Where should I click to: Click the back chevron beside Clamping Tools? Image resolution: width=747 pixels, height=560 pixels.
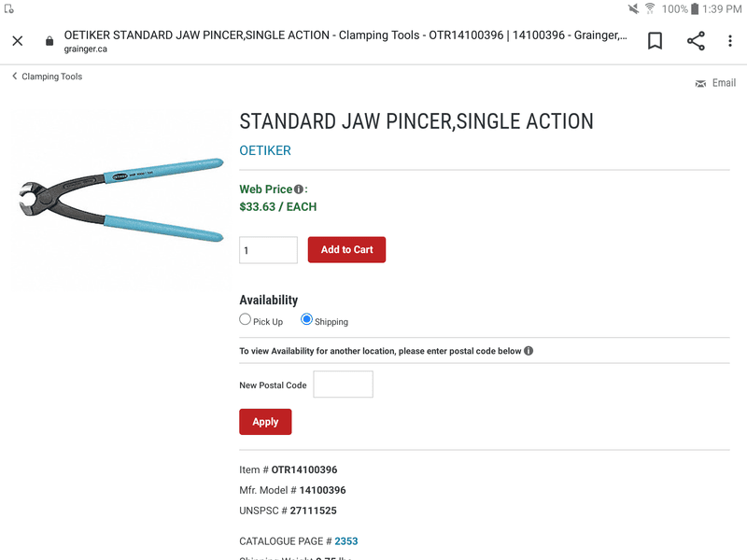(x=15, y=77)
